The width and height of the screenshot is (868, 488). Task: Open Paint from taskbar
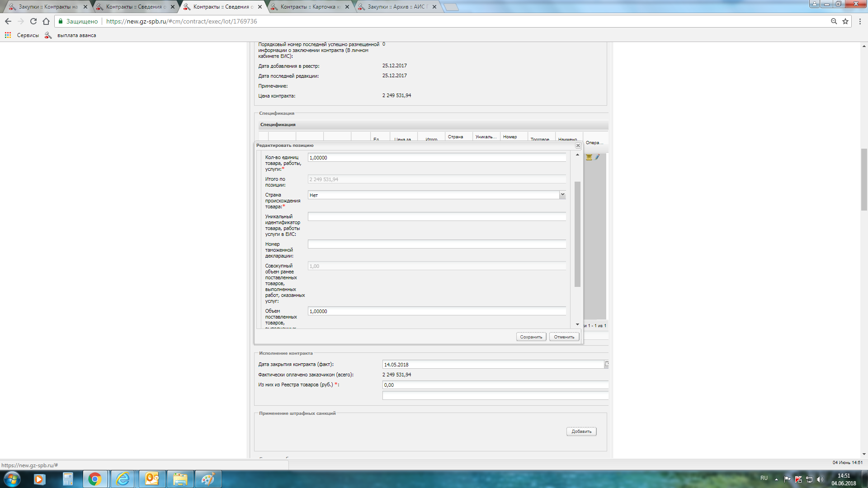[x=208, y=479]
